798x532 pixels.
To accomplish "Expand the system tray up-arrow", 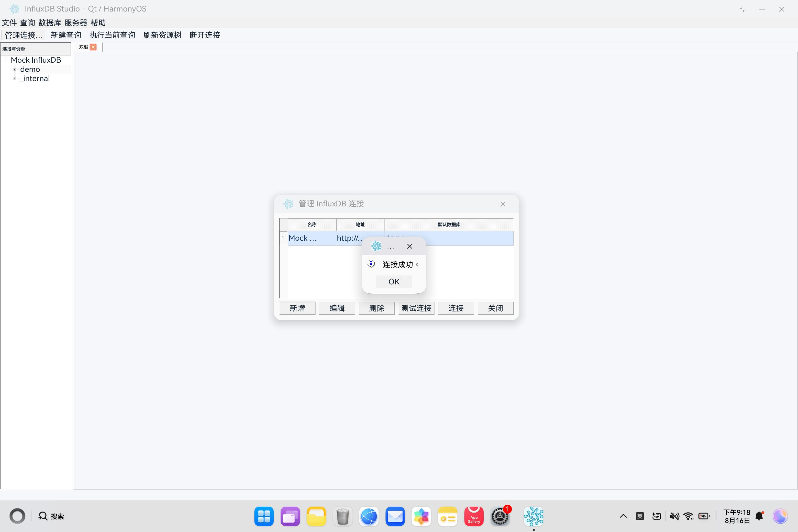I will pos(623,516).
